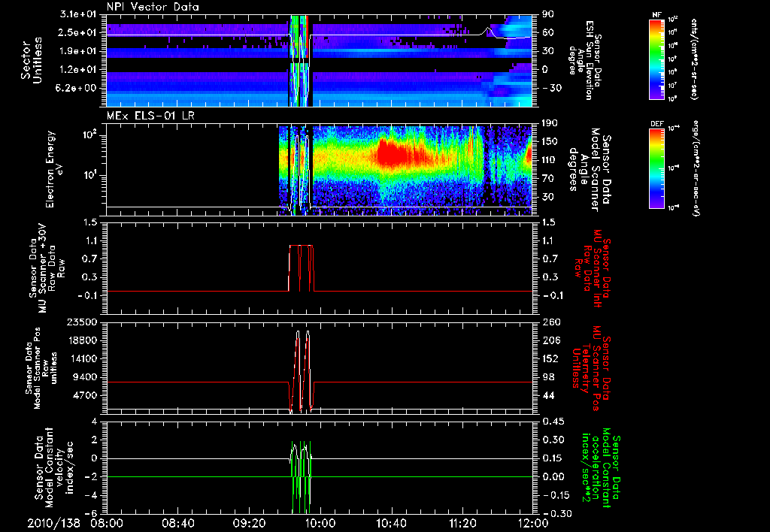Image resolution: width=770 pixels, height=532 pixels.
Task: Click the "260" telemetry axis tick
Action: pyautogui.click(x=550, y=322)
